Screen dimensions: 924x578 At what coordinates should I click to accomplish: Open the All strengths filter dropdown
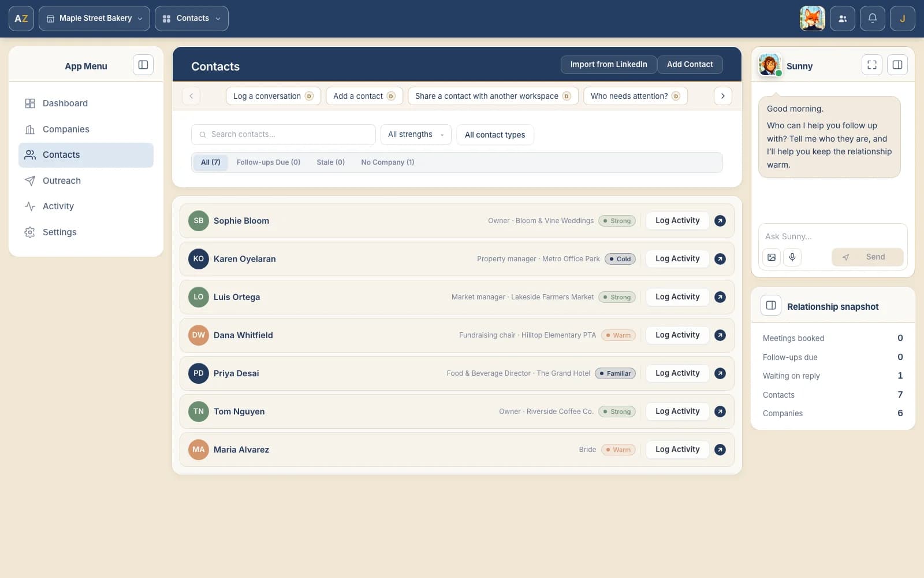(416, 135)
